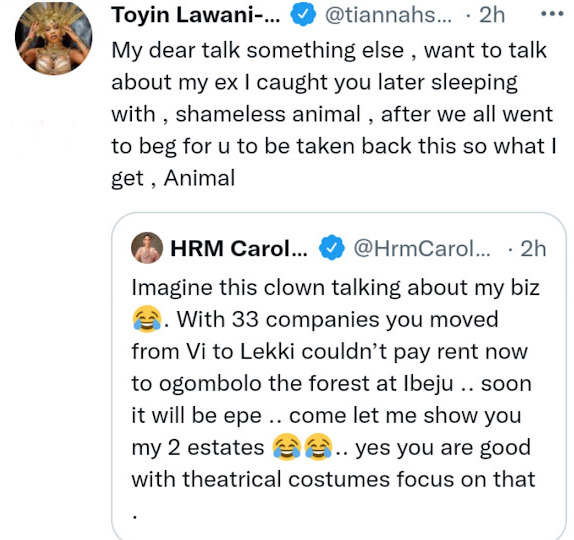574x540 pixels.
Task: Click Toyin Lawani's blue verified badge
Action: (x=303, y=14)
